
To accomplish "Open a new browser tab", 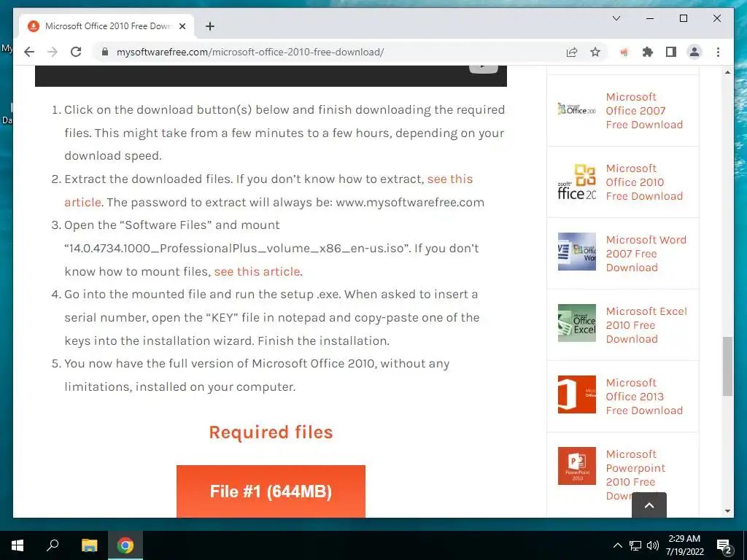I will point(210,26).
